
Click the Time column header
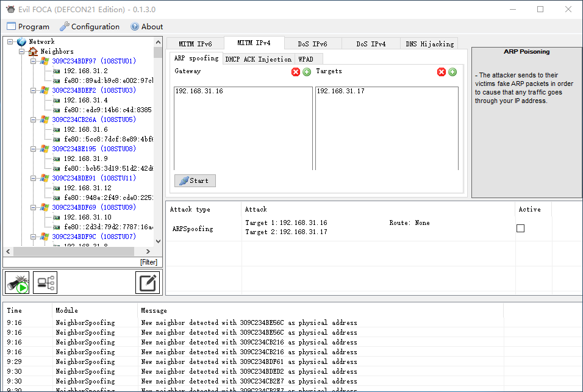click(x=28, y=310)
